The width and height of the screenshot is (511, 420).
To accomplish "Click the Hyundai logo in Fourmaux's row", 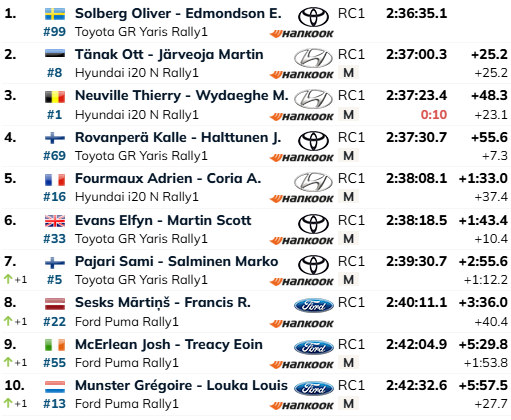I will pos(313,182).
